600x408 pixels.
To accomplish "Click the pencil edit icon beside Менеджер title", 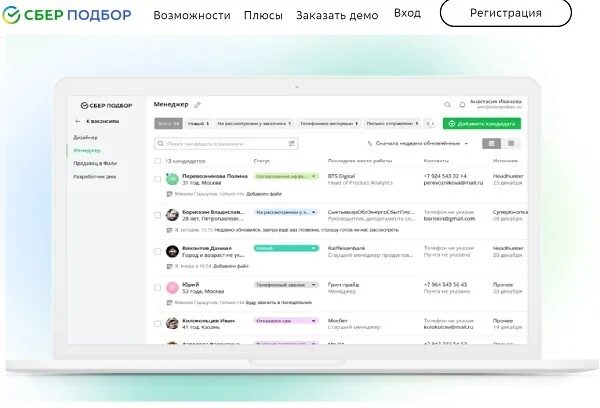I will [197, 104].
